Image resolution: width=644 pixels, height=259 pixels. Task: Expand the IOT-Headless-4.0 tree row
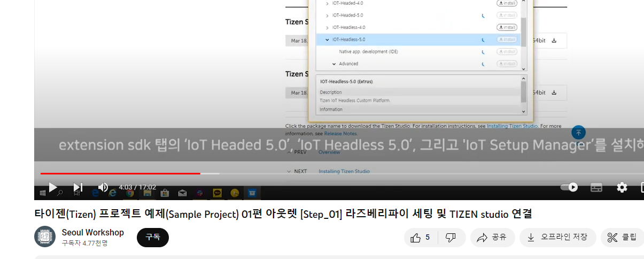coord(327,27)
